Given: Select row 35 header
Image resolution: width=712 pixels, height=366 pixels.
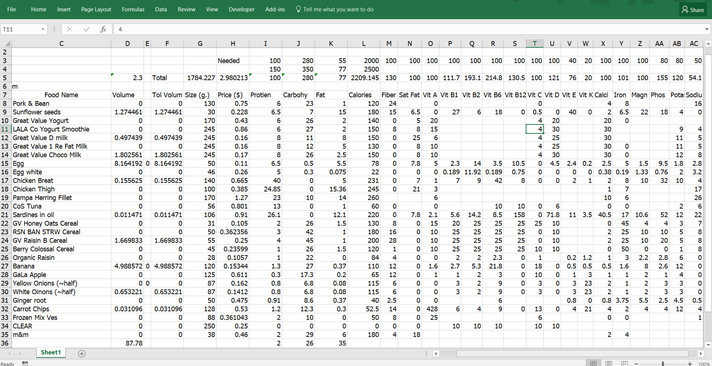Looking at the screenshot, I should pyautogui.click(x=5, y=335).
